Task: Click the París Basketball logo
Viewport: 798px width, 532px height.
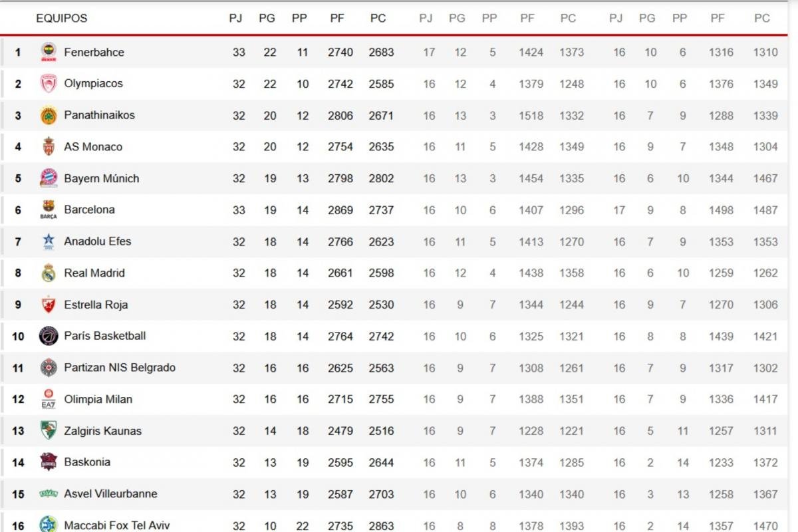Action: tap(49, 336)
